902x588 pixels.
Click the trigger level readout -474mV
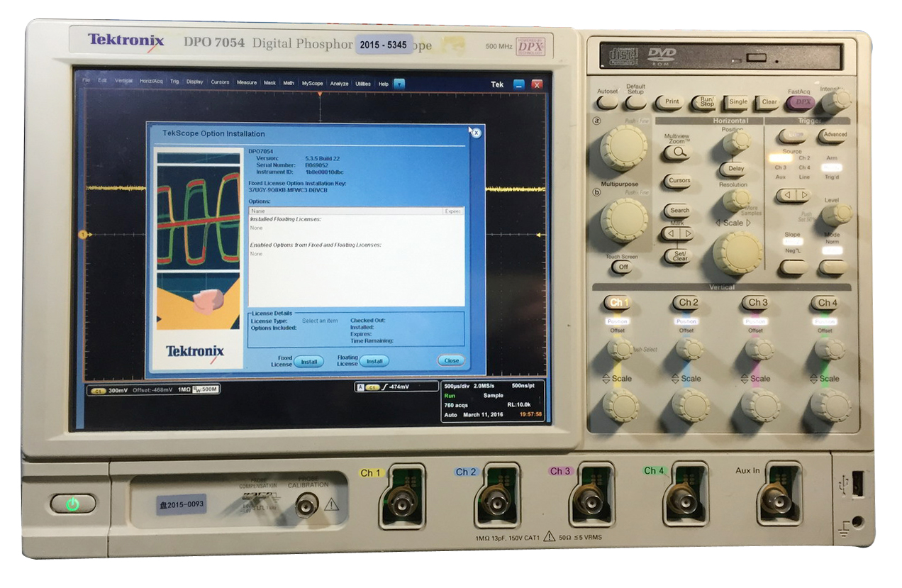click(397, 387)
